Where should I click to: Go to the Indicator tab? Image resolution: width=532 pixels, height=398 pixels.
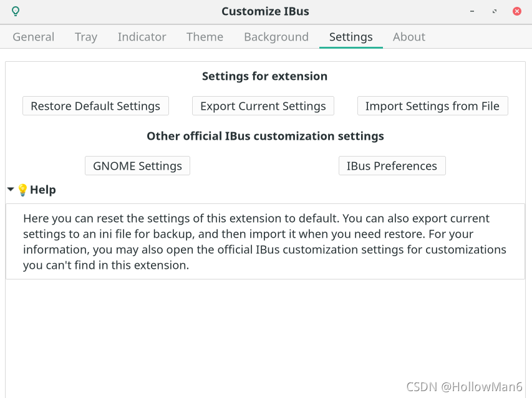(x=142, y=37)
